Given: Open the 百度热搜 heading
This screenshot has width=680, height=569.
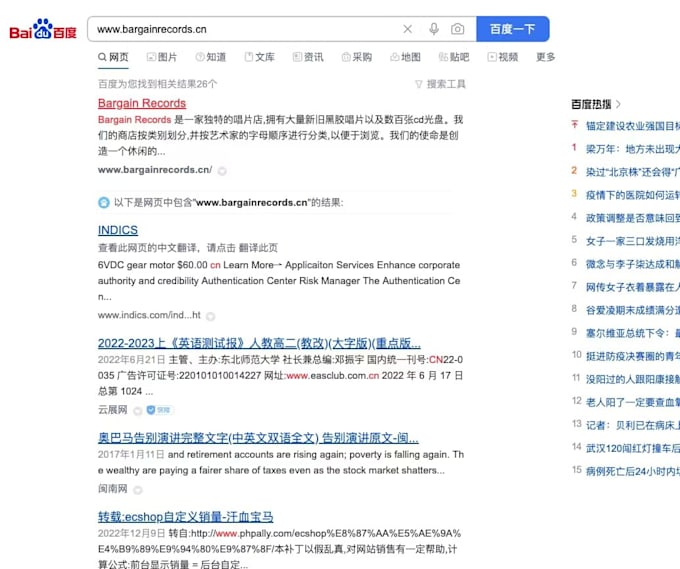Looking at the screenshot, I should pos(591,105).
